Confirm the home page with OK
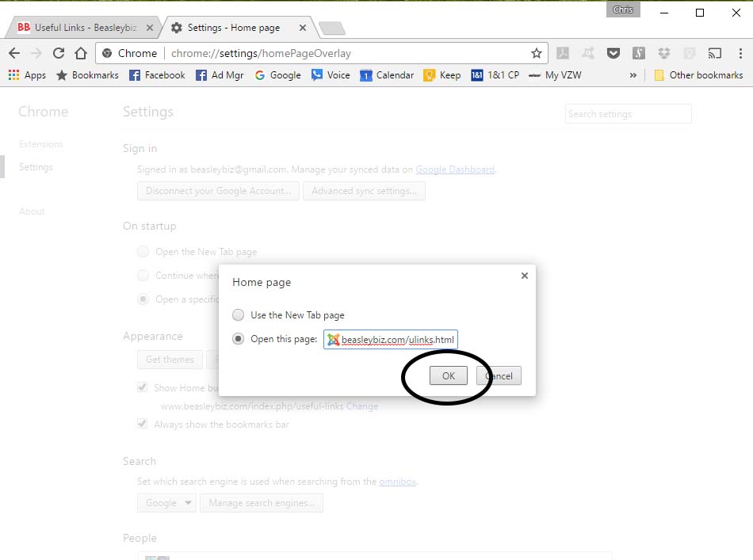This screenshot has height=560, width=753. point(449,375)
